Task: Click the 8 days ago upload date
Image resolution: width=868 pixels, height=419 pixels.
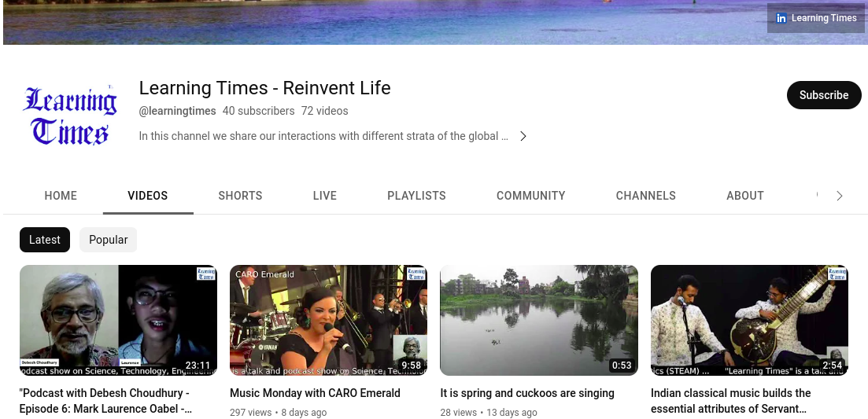Action: click(x=304, y=413)
